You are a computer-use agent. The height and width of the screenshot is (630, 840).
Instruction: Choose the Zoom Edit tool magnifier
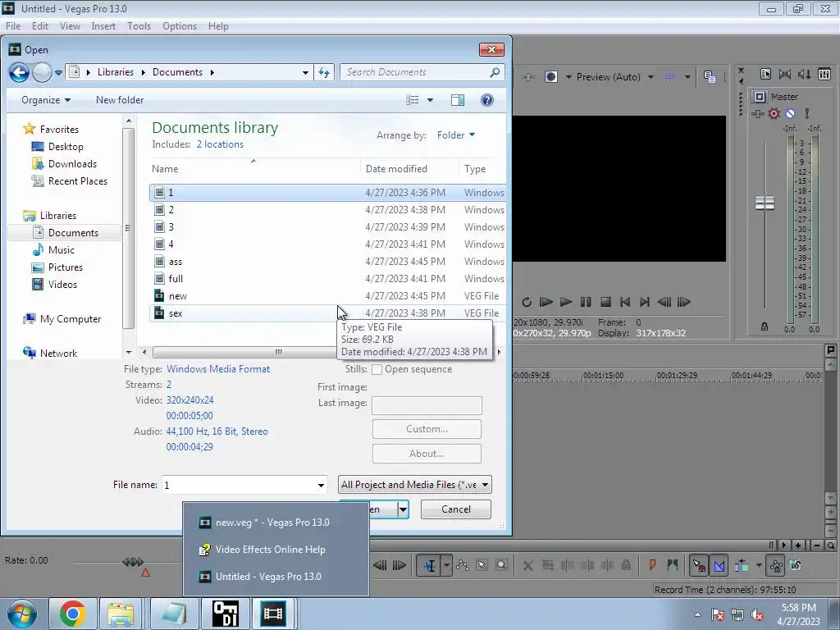click(501, 565)
